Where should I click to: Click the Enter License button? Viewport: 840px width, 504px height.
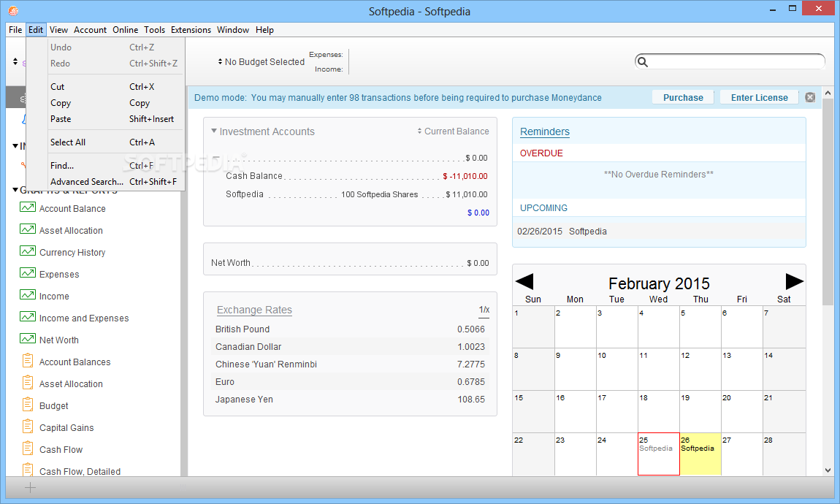click(x=759, y=97)
